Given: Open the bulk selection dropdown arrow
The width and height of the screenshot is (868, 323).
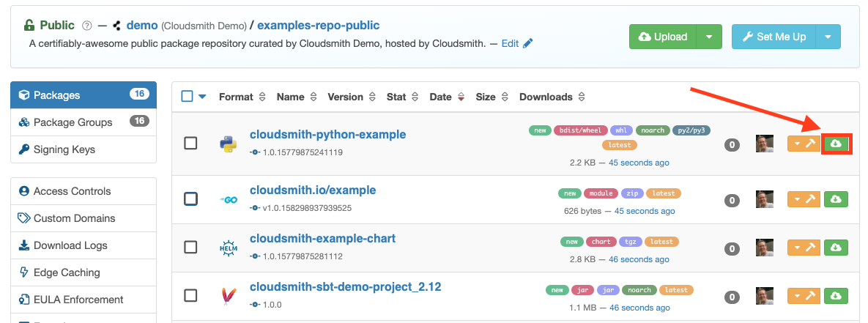Looking at the screenshot, I should click(x=202, y=97).
